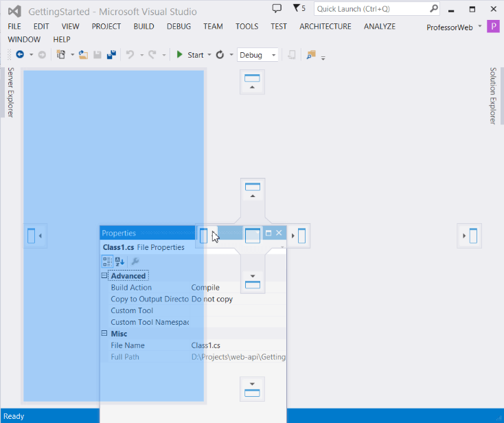Click the greyed device toolbar icon
This screenshot has height=423, width=504.
(292, 55)
